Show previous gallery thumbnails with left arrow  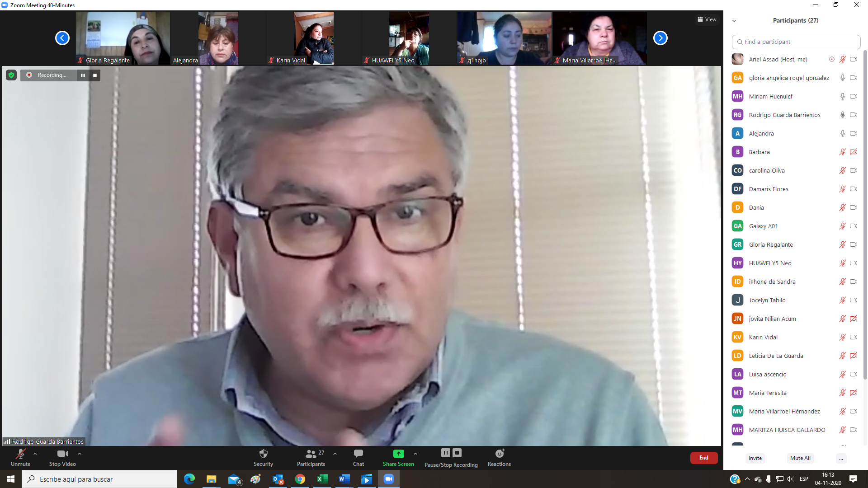(x=62, y=38)
